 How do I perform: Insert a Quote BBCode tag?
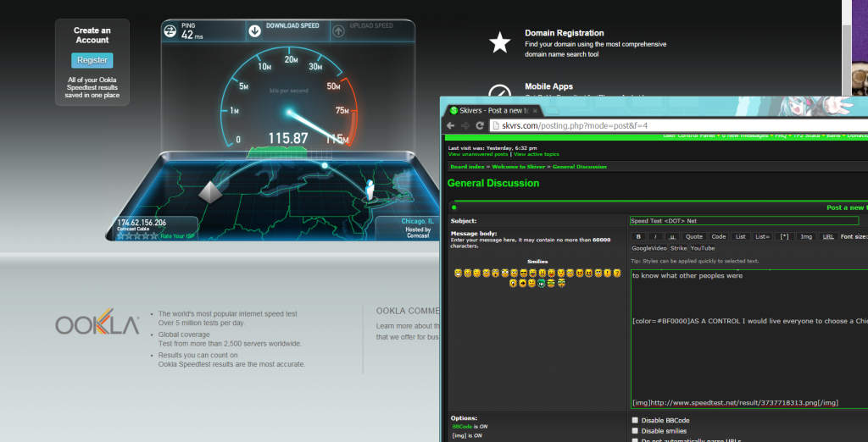pyautogui.click(x=694, y=236)
